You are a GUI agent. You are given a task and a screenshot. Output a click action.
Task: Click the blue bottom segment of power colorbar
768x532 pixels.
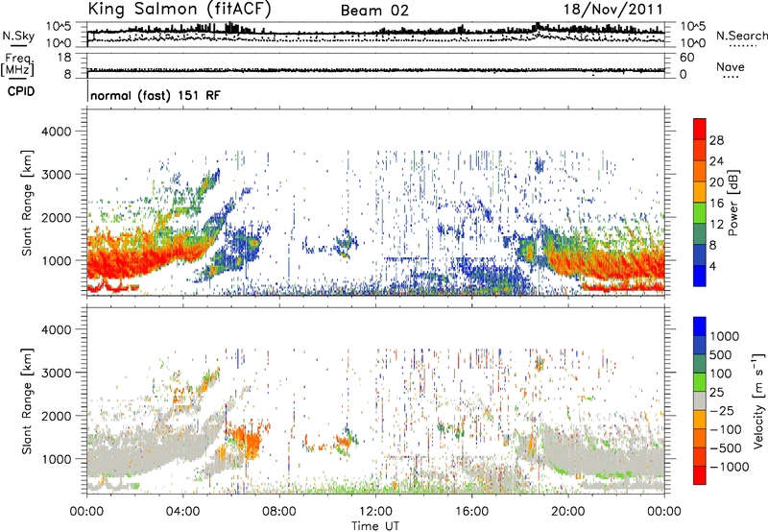pyautogui.click(x=700, y=276)
